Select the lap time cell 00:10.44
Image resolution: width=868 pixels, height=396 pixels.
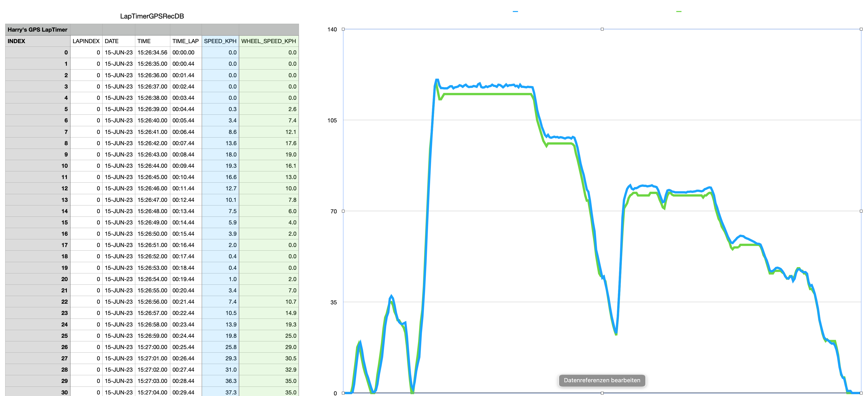(186, 177)
